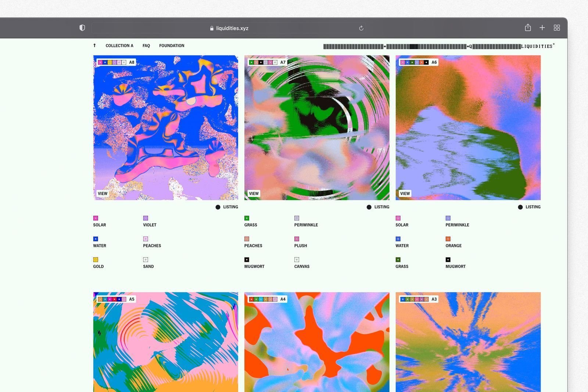Select PEACHES swatch under A7
588x392 pixels.
pos(247,239)
